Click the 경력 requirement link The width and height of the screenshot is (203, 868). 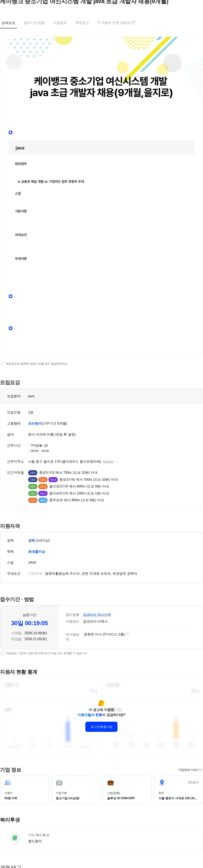pyautogui.click(x=31, y=540)
